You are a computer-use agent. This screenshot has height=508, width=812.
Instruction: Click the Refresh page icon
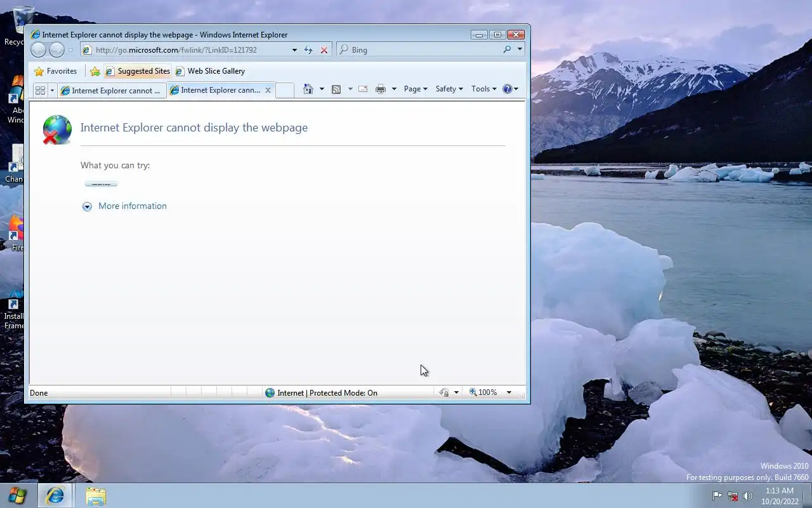308,50
